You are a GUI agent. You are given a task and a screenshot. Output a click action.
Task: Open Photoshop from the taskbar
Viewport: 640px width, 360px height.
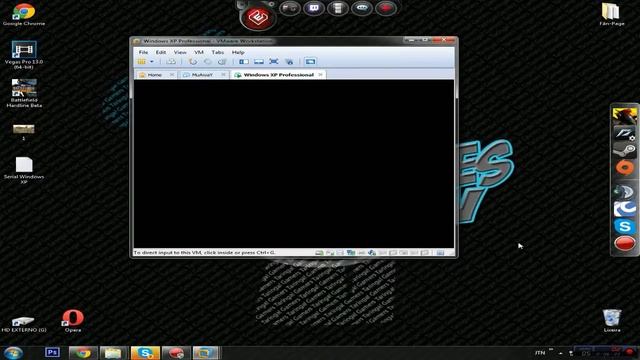coord(52,353)
